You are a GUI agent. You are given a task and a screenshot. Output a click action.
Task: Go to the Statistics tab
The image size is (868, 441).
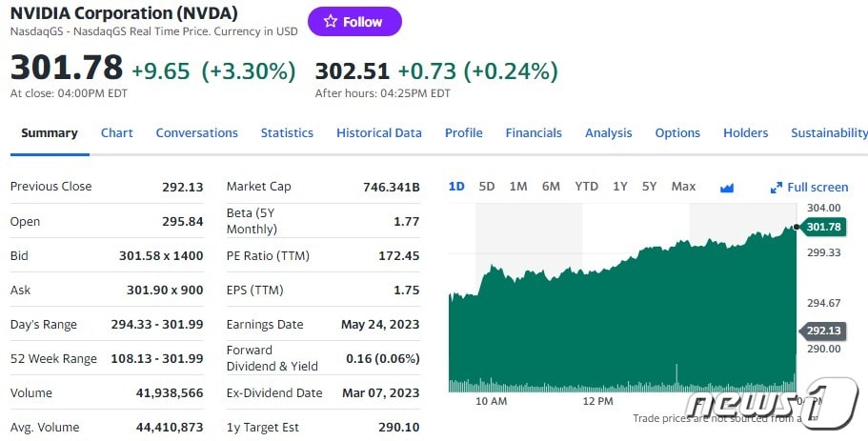287,133
